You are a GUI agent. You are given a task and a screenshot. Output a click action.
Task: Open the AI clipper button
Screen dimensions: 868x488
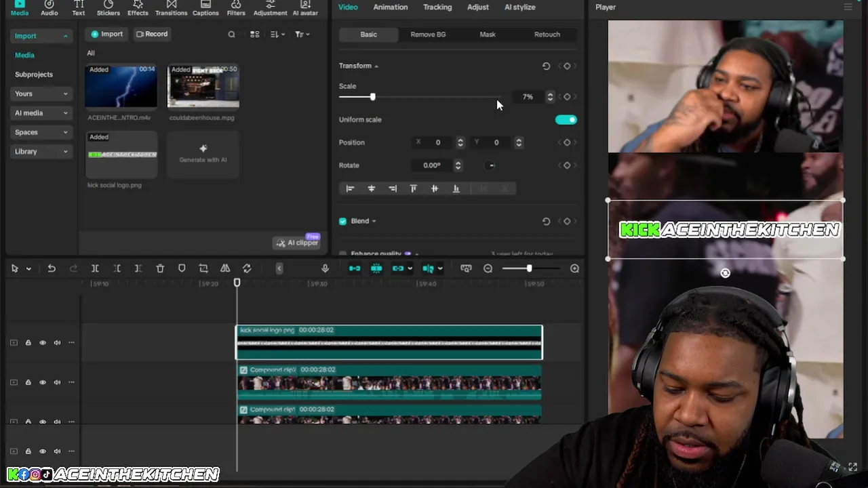(297, 243)
